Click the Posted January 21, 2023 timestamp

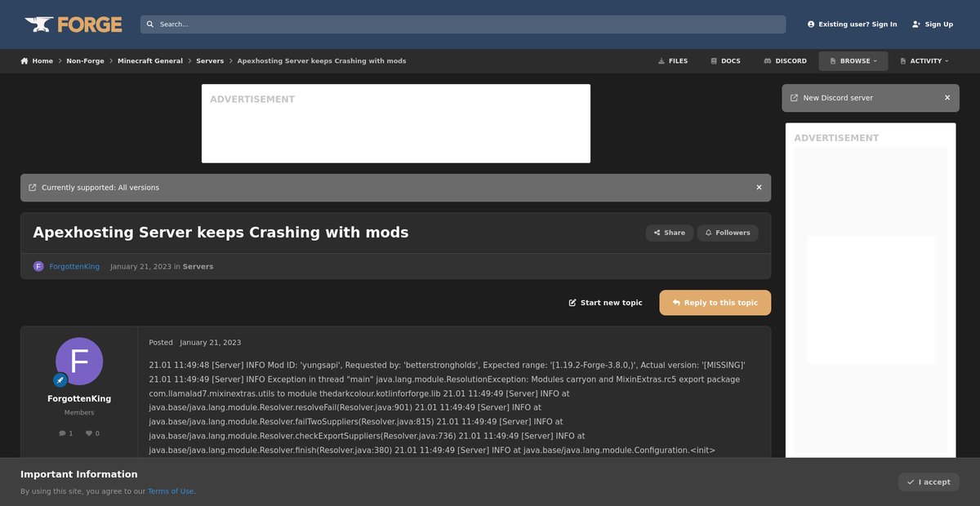click(195, 343)
